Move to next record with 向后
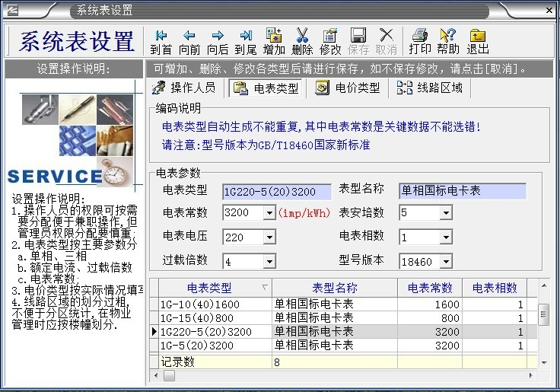560x392 pixels. coord(218,42)
